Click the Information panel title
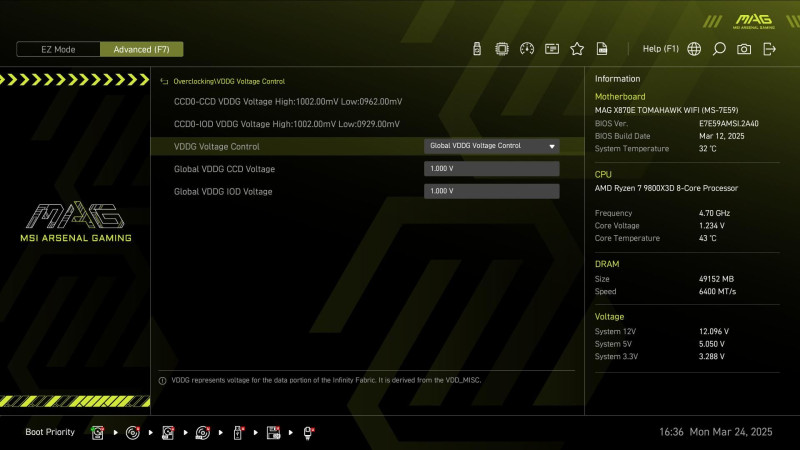 pyautogui.click(x=617, y=79)
